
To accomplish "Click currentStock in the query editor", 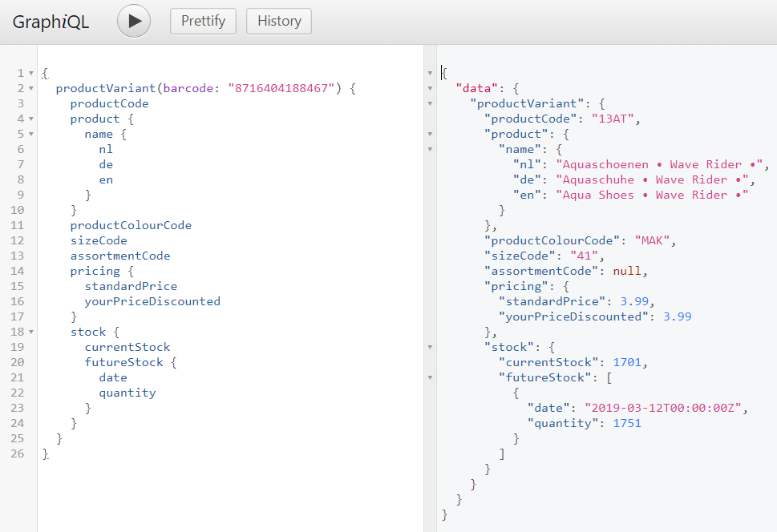I will point(127,347).
